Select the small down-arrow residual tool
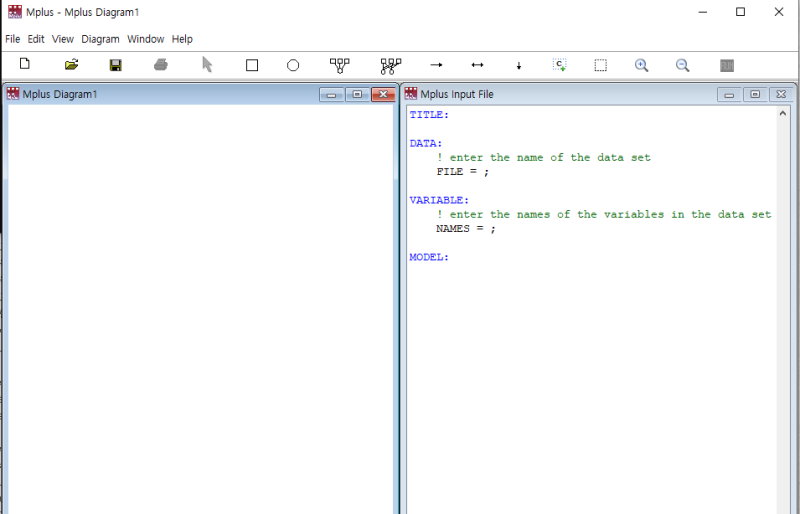Image resolution: width=800 pixels, height=514 pixels. (519, 66)
